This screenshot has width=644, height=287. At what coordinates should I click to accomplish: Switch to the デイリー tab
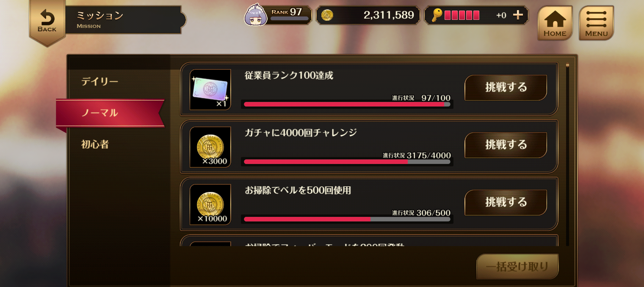coord(100,82)
